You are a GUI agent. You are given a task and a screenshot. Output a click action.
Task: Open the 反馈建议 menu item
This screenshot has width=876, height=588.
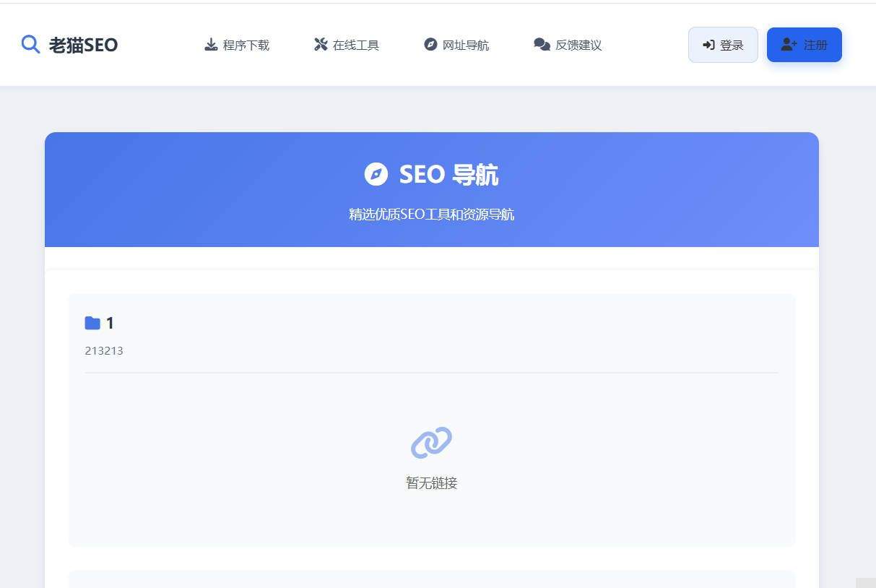(x=568, y=45)
